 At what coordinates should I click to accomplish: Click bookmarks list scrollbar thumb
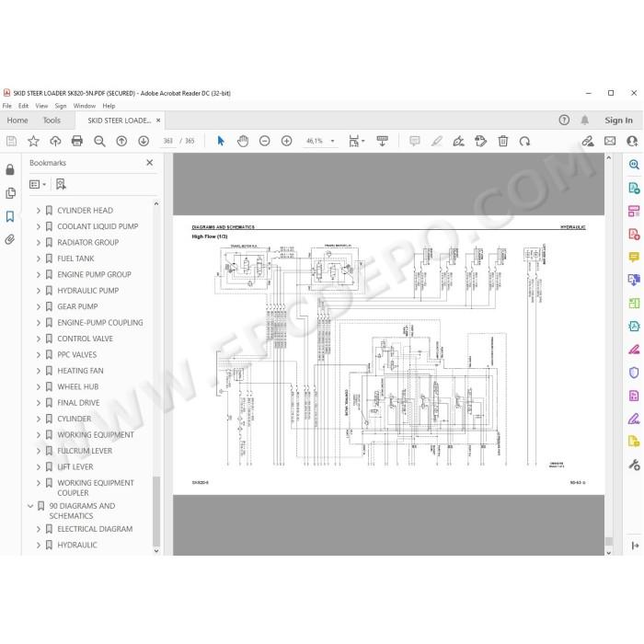click(156, 511)
